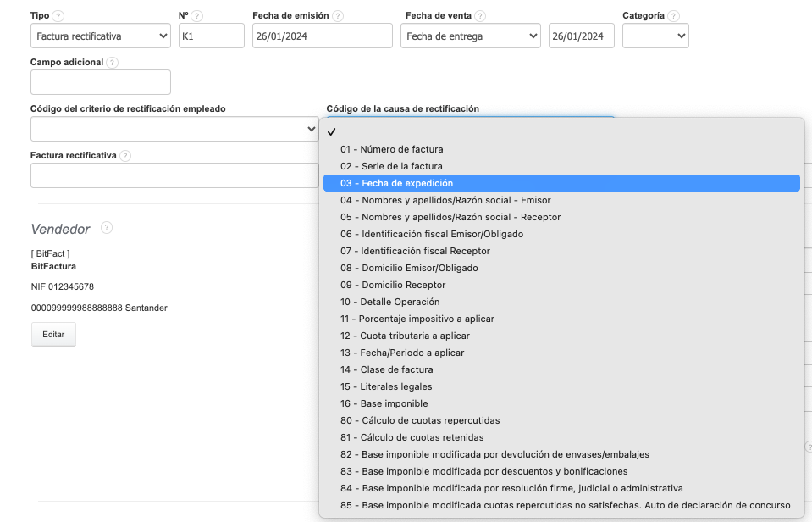Click help icon next to Vendedor
812x522 pixels.
tap(107, 228)
